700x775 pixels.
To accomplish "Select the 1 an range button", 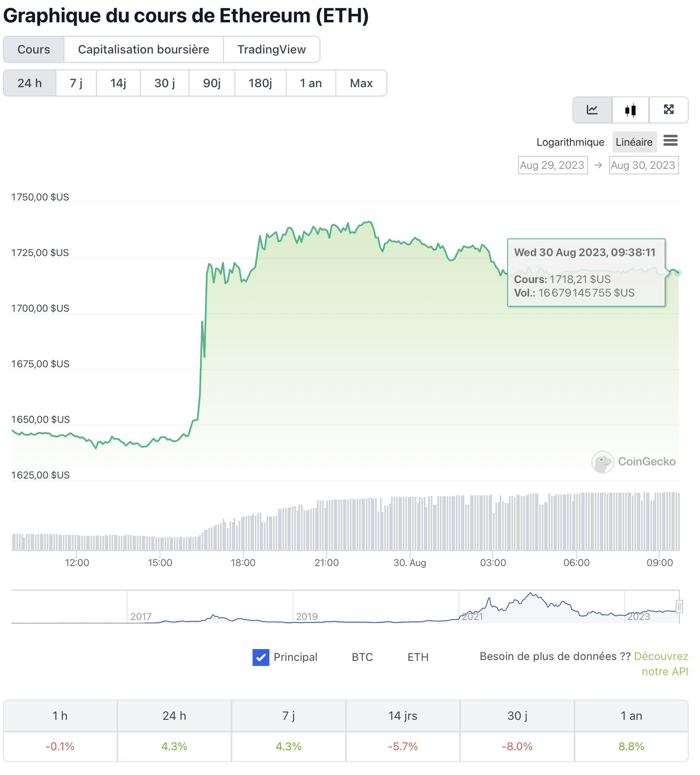I will [311, 83].
